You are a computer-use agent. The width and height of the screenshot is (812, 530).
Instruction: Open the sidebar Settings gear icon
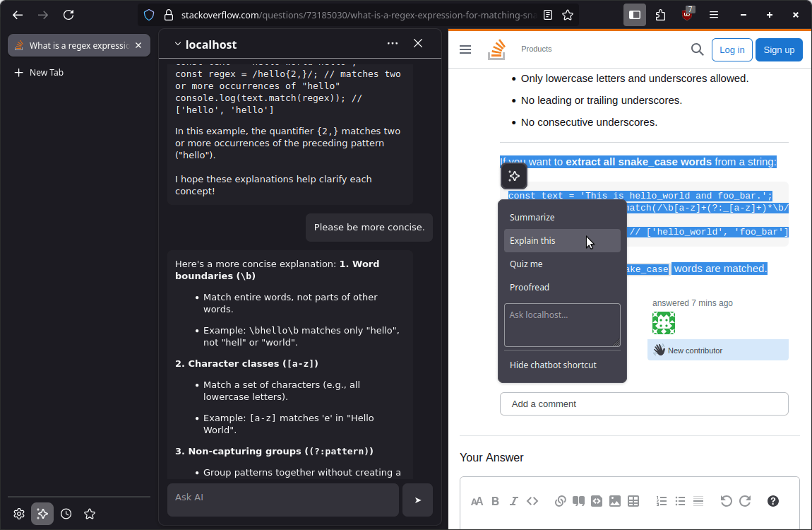pos(19,514)
